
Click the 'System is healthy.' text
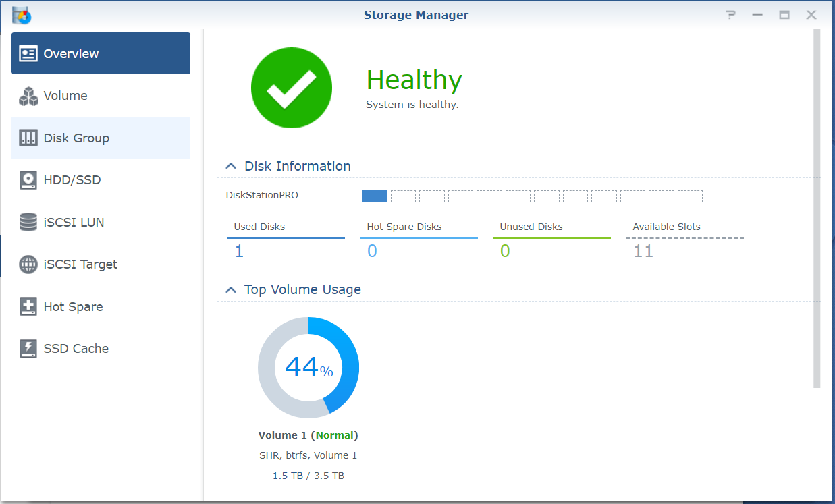coord(412,105)
